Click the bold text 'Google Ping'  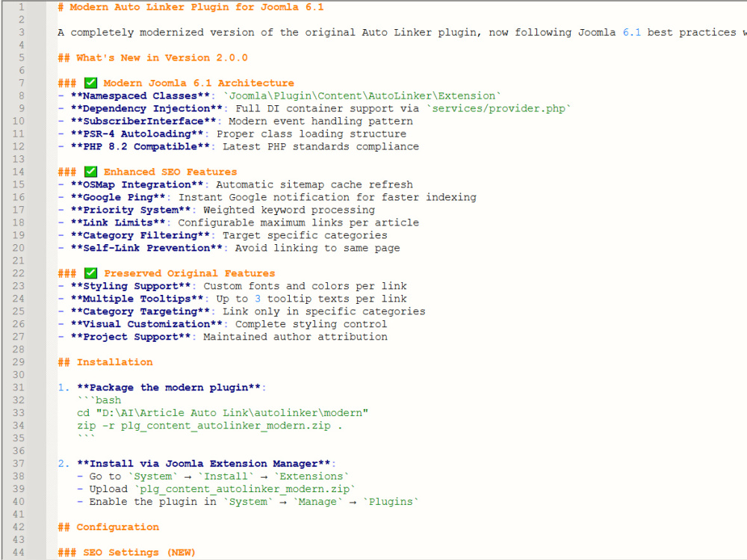(118, 197)
